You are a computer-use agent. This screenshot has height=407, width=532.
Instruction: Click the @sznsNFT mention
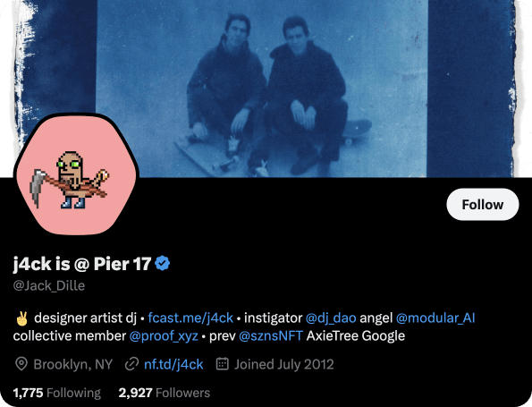click(x=271, y=336)
